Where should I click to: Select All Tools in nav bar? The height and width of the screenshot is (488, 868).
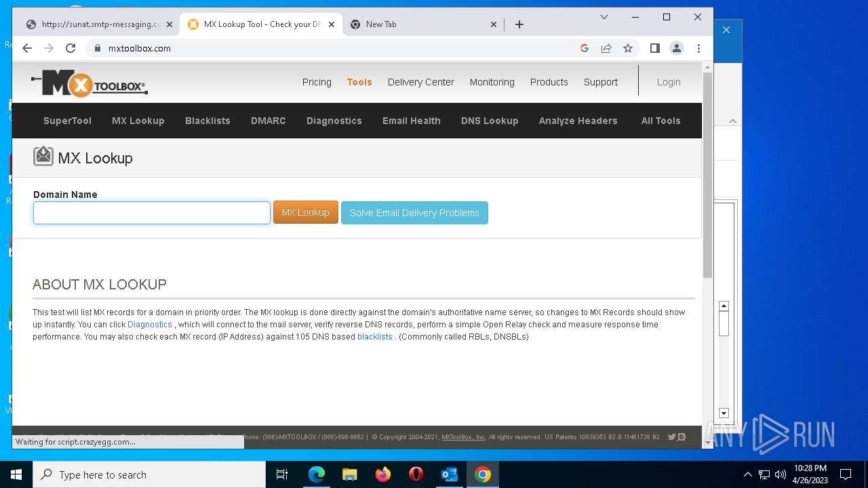click(x=660, y=121)
